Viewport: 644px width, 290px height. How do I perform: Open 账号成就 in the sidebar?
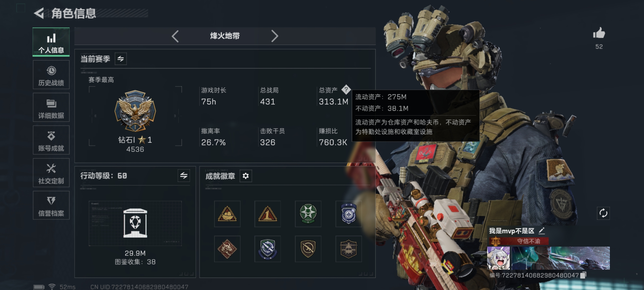(51, 140)
